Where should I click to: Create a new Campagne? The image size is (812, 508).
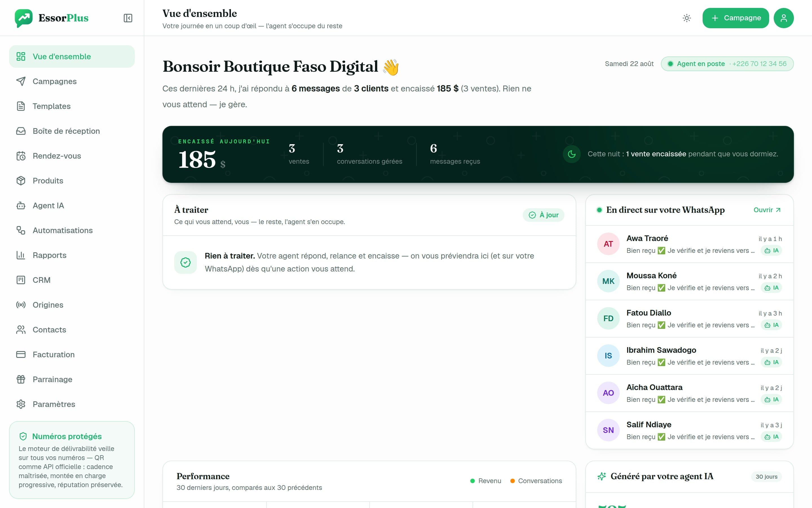(x=736, y=18)
